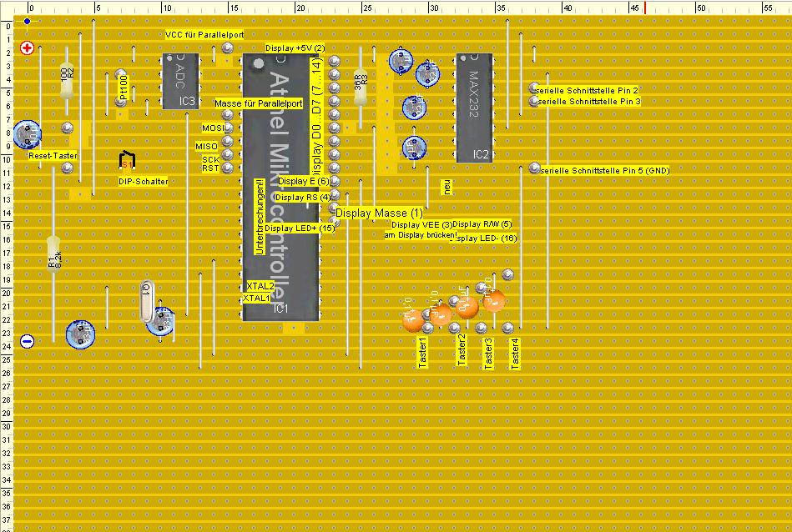This screenshot has height=532, width=792.
Task: Select the crystal oscillator Q1
Action: 147,301
